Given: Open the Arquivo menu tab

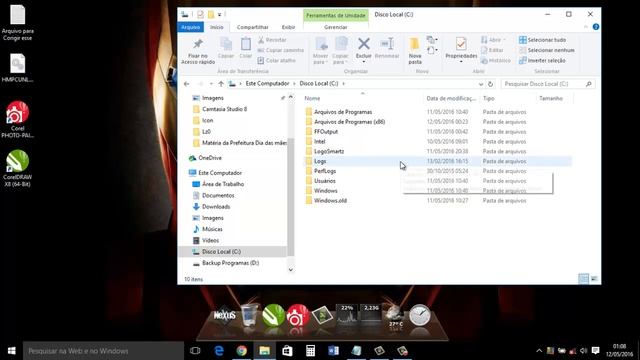Looking at the screenshot, I should 191,27.
